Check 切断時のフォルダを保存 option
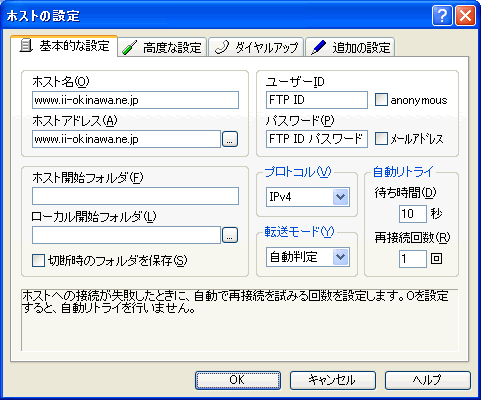This screenshot has width=481, height=400. tap(38, 261)
